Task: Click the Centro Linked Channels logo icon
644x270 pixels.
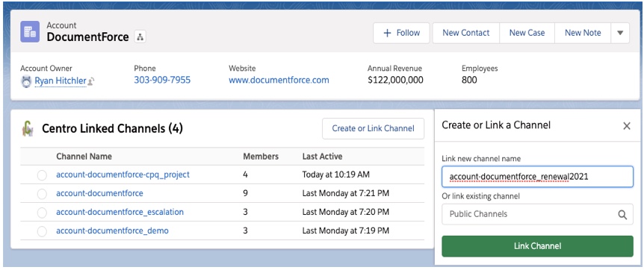Action: (x=28, y=128)
